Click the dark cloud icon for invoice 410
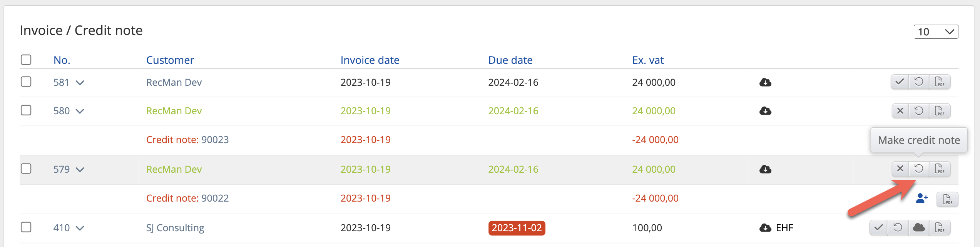Image resolution: width=980 pixels, height=247 pixels. coord(919,227)
